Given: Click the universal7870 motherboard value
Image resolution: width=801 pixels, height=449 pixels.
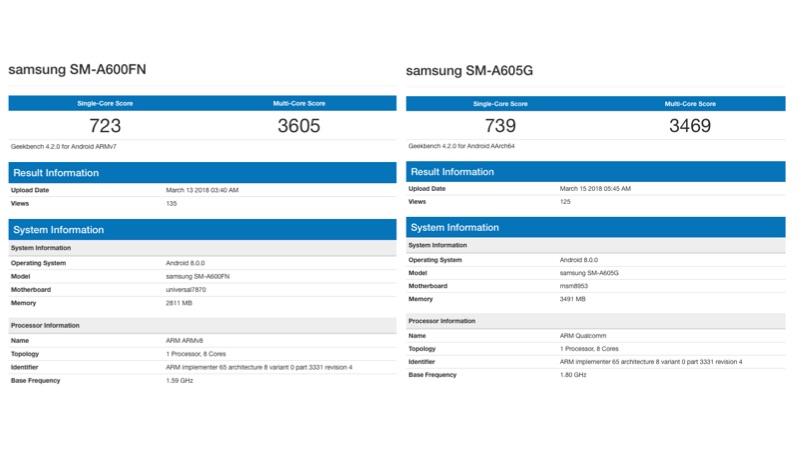Looking at the screenshot, I should click(188, 287).
